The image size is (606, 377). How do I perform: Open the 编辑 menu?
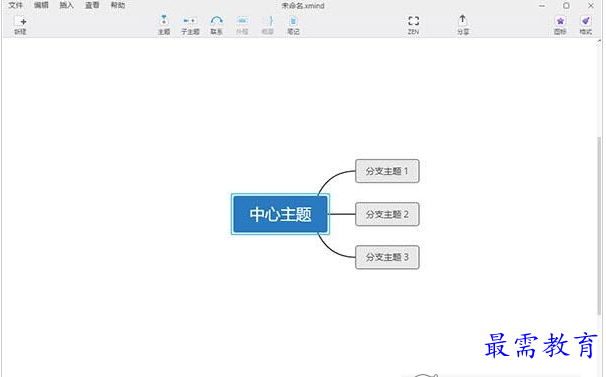tap(41, 5)
